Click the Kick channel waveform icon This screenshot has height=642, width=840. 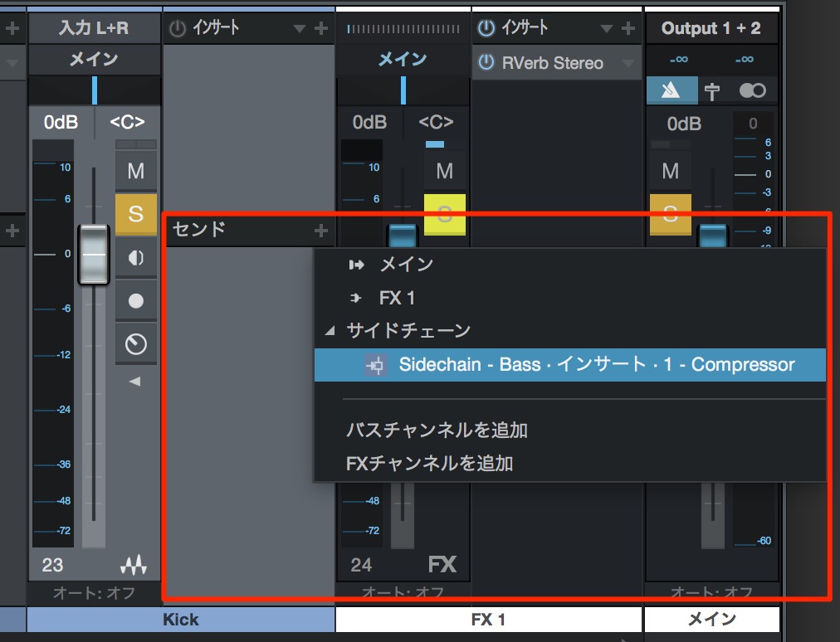[x=134, y=564]
